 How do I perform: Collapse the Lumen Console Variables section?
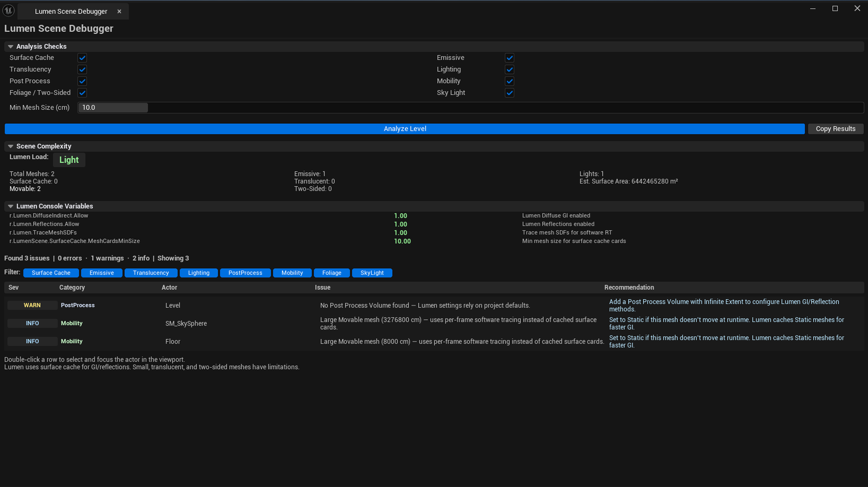point(10,206)
